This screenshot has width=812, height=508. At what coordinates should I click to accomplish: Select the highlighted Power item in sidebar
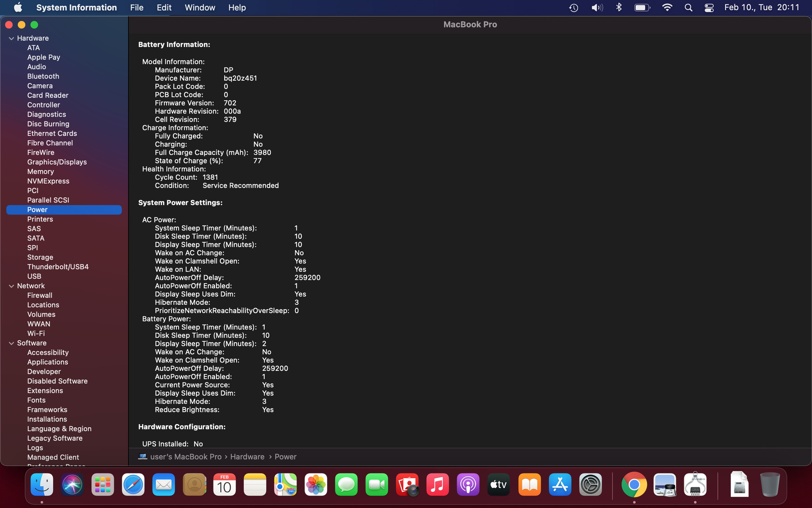(64, 210)
